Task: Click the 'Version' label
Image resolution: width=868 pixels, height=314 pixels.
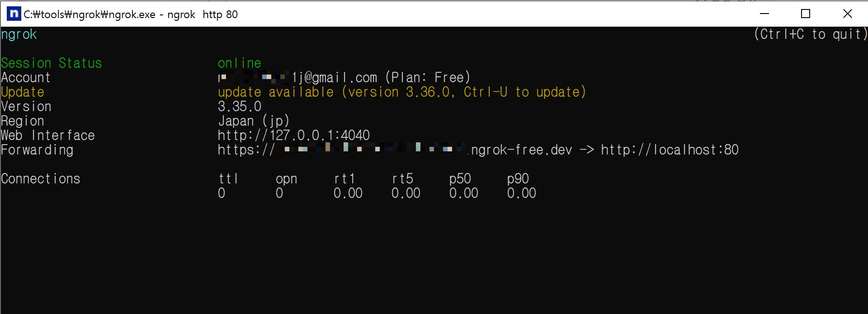Action: tap(26, 107)
